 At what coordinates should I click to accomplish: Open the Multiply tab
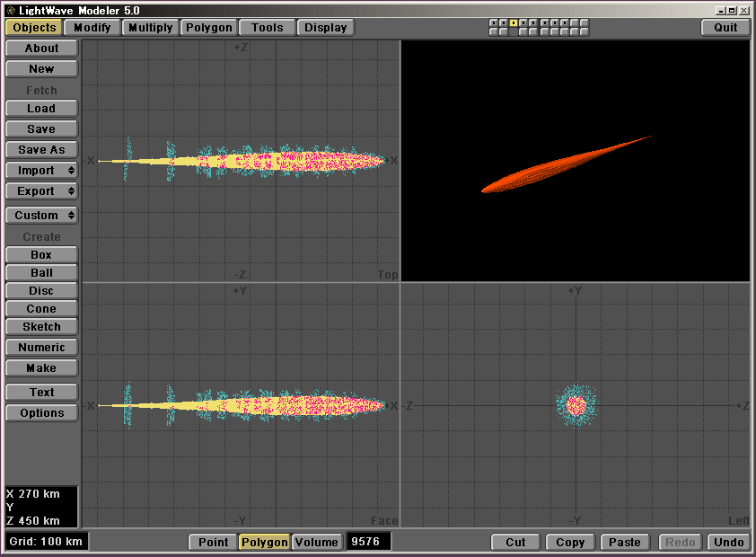(x=150, y=28)
